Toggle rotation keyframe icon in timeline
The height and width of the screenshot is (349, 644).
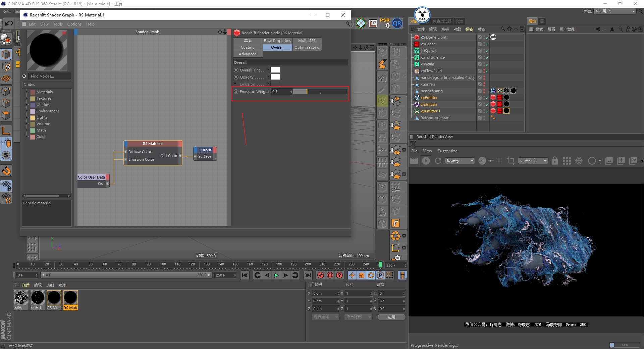[x=371, y=275]
